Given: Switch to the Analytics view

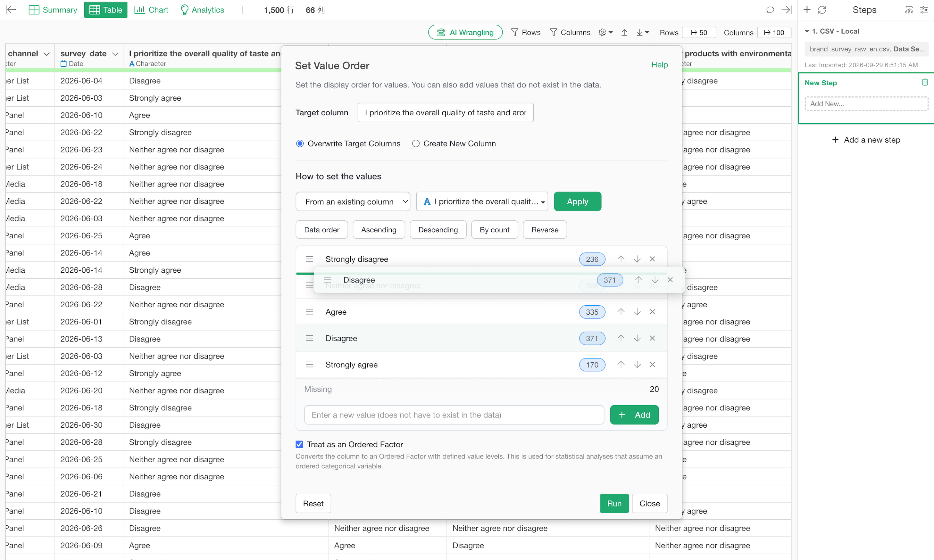Looking at the screenshot, I should [202, 10].
